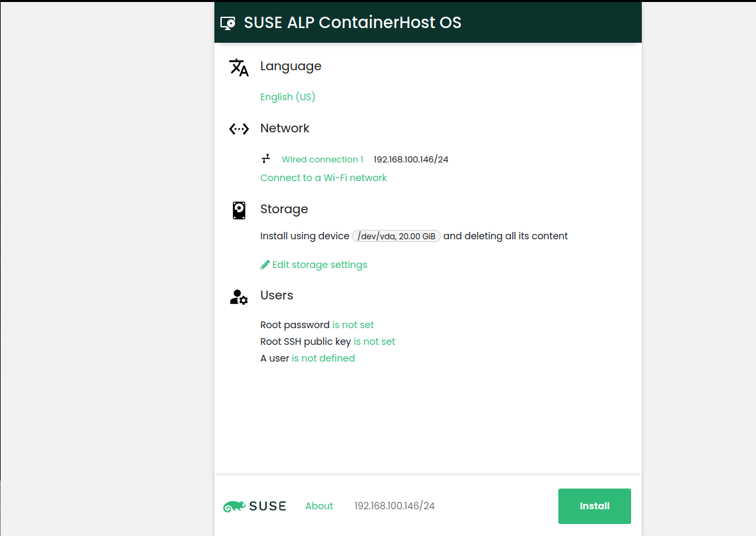
Task: Click the wired connection device icon
Action: tap(266, 159)
